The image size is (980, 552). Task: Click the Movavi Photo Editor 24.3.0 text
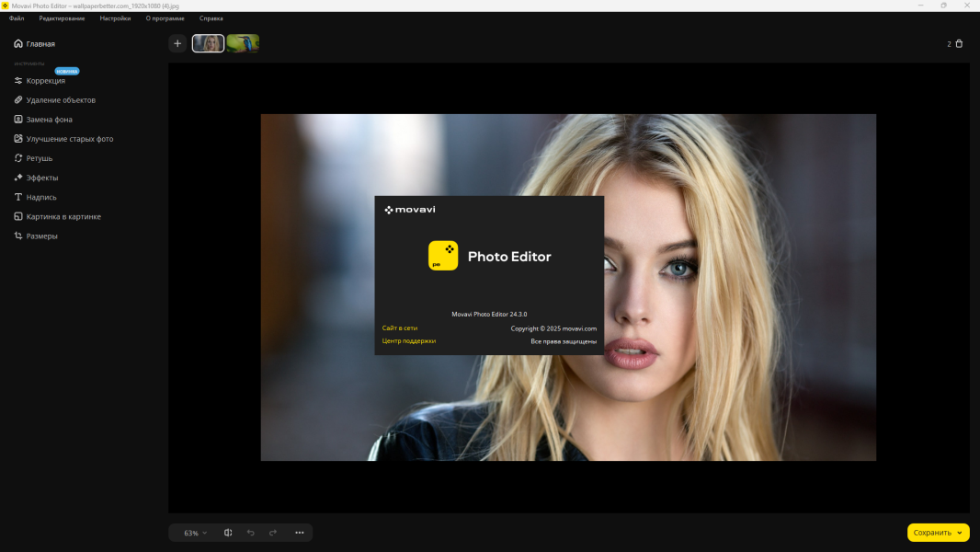(489, 314)
